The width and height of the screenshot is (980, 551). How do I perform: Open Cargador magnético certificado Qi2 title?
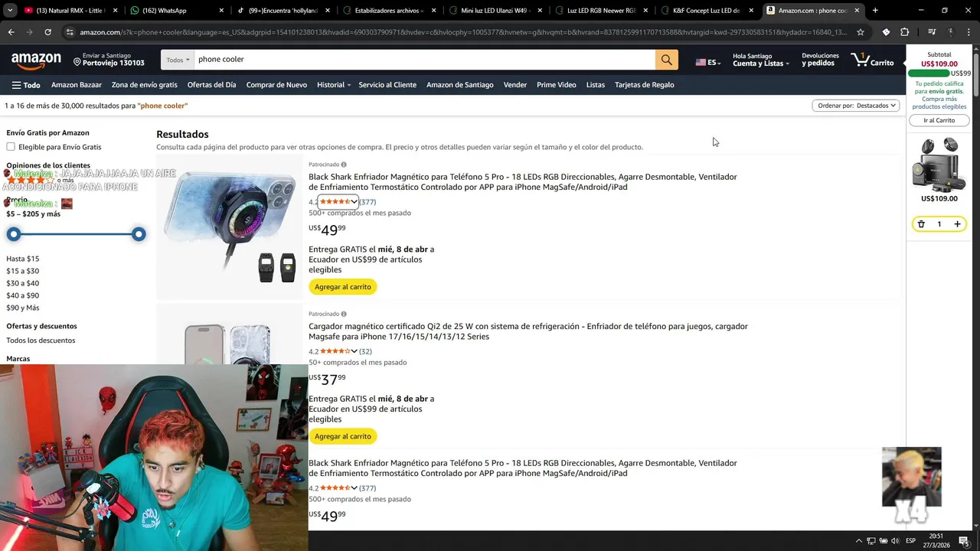click(528, 331)
